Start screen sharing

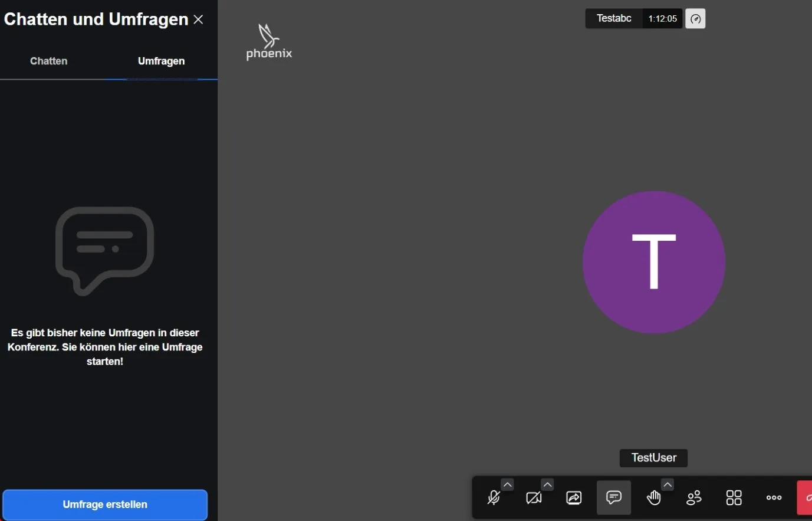point(574,498)
